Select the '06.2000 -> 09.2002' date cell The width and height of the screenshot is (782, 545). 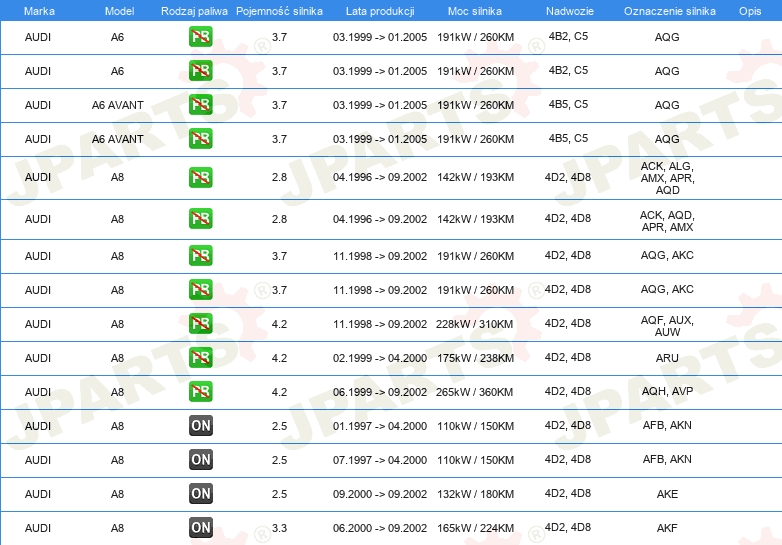coord(380,528)
